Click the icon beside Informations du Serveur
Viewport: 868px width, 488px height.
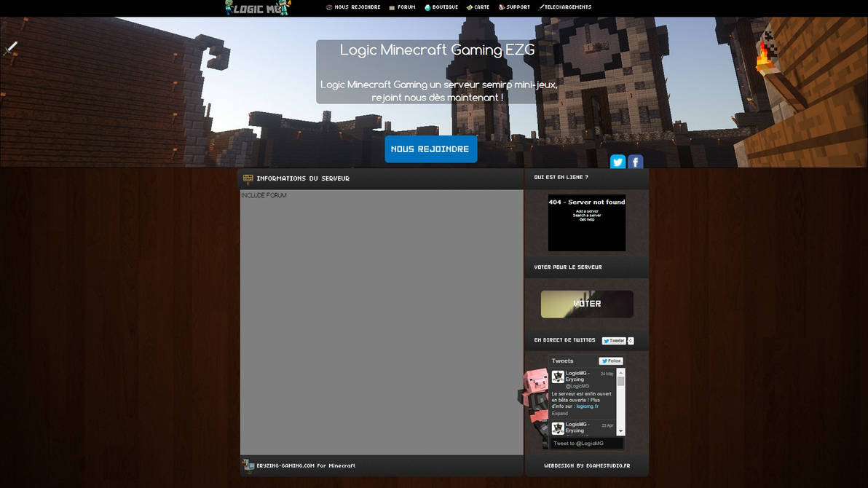tap(248, 178)
